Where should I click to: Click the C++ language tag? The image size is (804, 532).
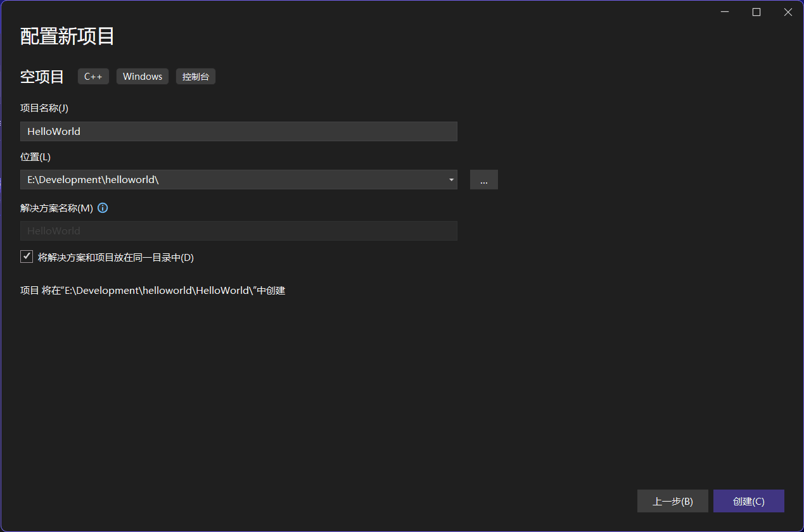pos(93,77)
